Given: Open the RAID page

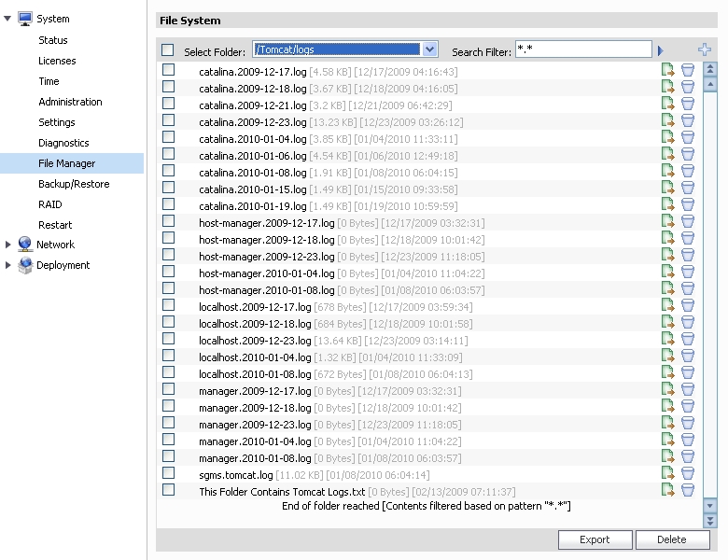Looking at the screenshot, I should click(50, 204).
